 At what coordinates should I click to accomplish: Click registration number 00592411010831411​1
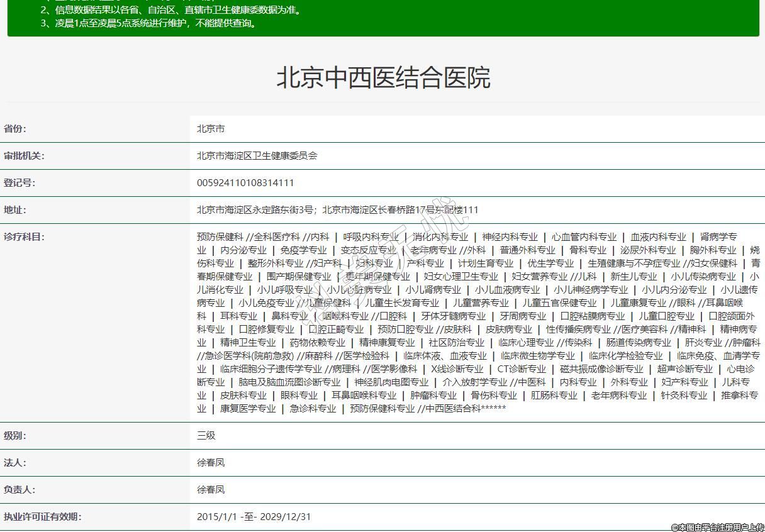[x=245, y=183]
